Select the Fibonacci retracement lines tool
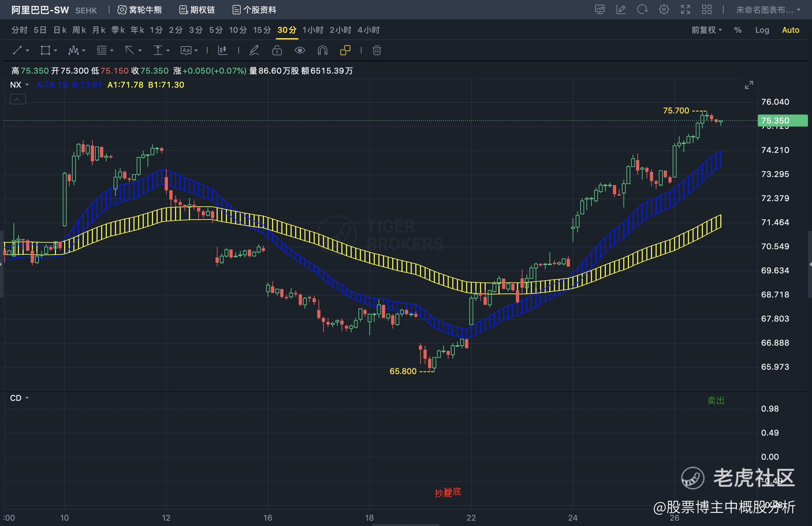812x526 pixels. pyautogui.click(x=102, y=51)
